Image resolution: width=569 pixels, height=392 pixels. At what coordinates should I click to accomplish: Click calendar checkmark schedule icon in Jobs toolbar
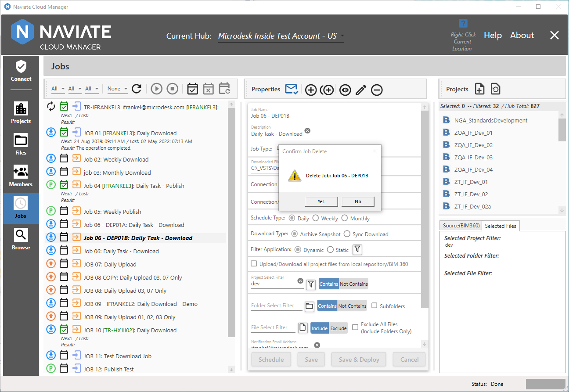pyautogui.click(x=192, y=89)
